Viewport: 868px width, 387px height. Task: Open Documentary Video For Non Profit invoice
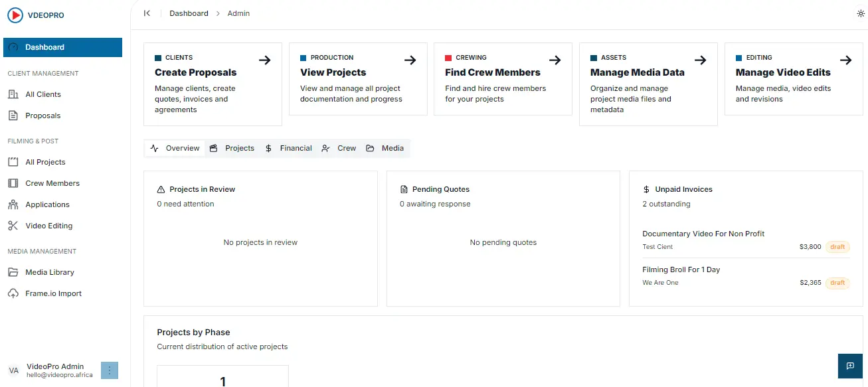coord(703,234)
